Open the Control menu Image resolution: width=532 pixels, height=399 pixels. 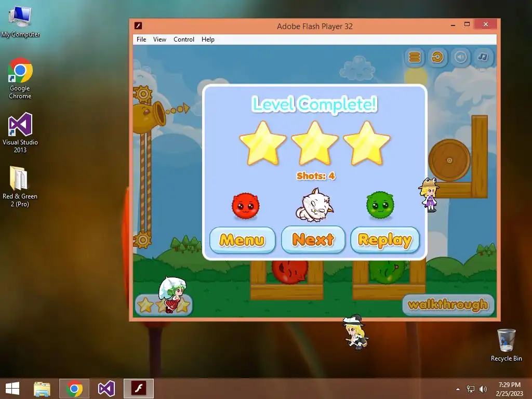184,39
